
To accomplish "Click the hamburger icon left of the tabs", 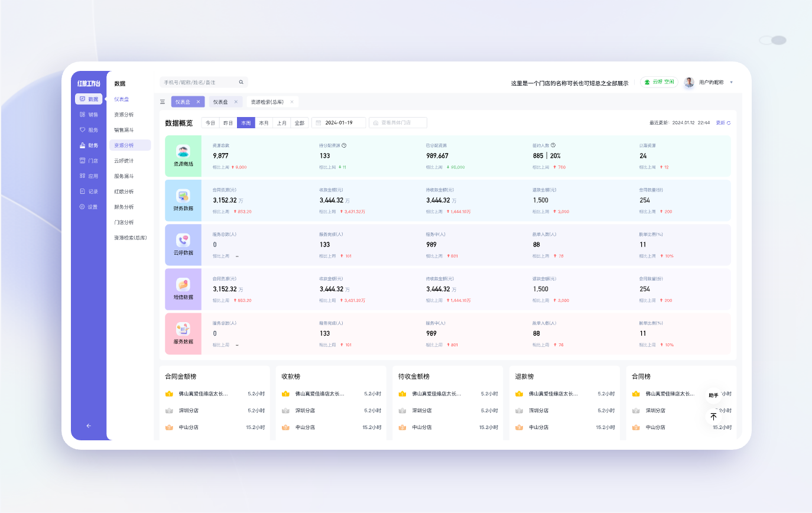I will coord(163,102).
